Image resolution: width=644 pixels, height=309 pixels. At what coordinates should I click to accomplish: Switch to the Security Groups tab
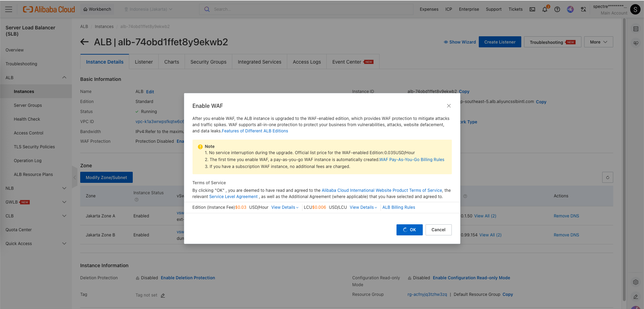(x=208, y=62)
